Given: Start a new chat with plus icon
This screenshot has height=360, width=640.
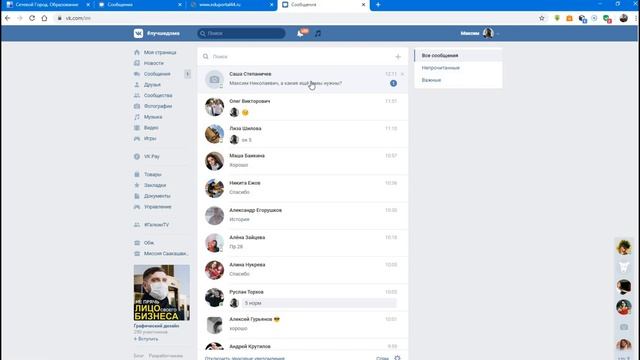Looking at the screenshot, I should 398,57.
